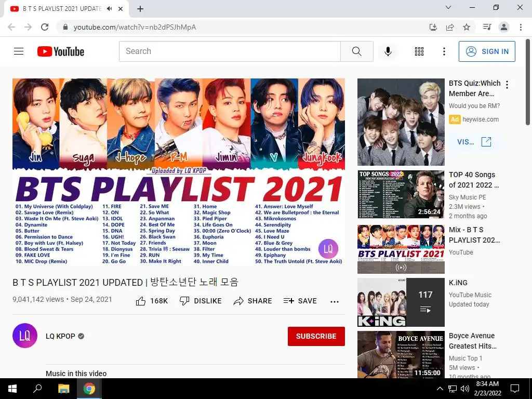
Task: Open the YouTube apps grid icon
Action: click(x=419, y=51)
